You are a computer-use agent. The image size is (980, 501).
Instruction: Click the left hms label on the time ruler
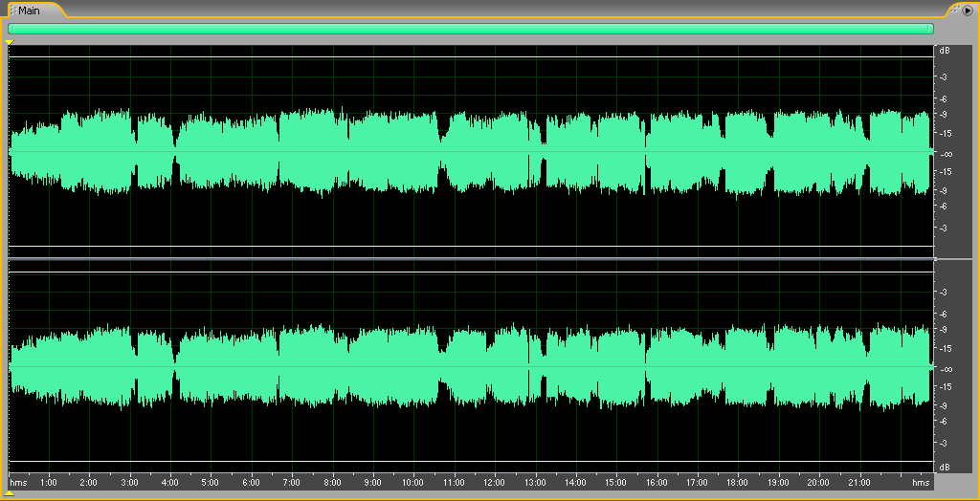pos(18,483)
